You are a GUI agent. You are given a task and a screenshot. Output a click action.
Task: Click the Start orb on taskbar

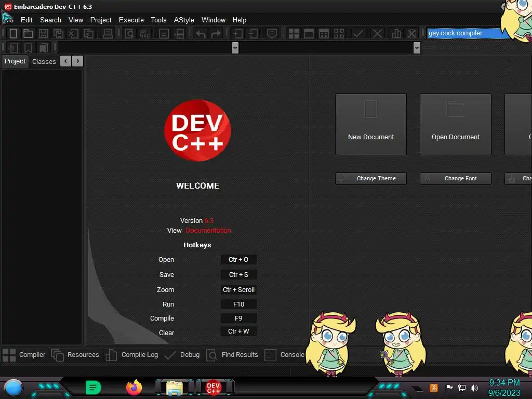point(13,388)
